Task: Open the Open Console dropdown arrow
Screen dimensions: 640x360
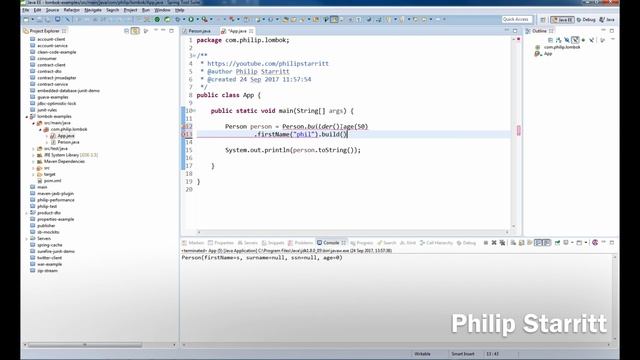Action: pyautogui.click(x=586, y=243)
